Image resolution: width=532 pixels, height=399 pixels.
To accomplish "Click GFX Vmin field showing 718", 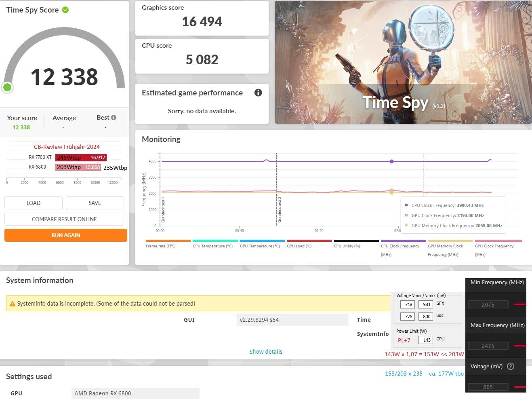I will pyautogui.click(x=408, y=304).
